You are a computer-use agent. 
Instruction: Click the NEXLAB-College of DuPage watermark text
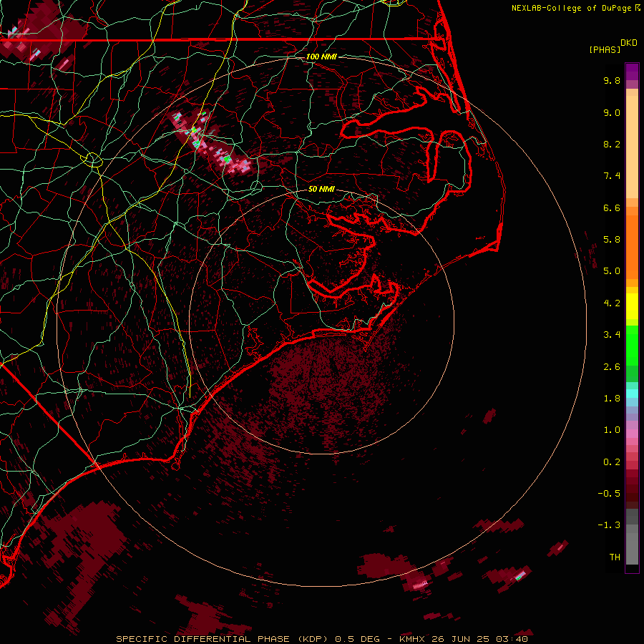point(572,8)
